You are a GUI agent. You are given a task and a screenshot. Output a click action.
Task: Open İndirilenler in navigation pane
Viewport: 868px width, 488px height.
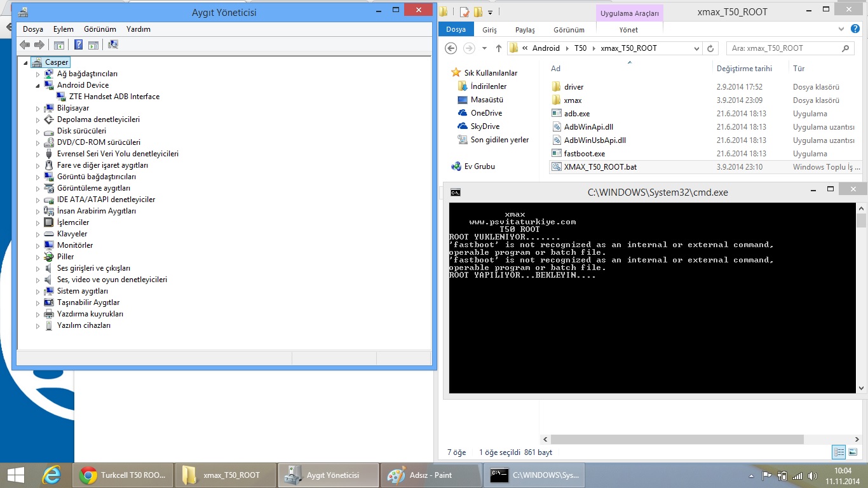pos(488,86)
